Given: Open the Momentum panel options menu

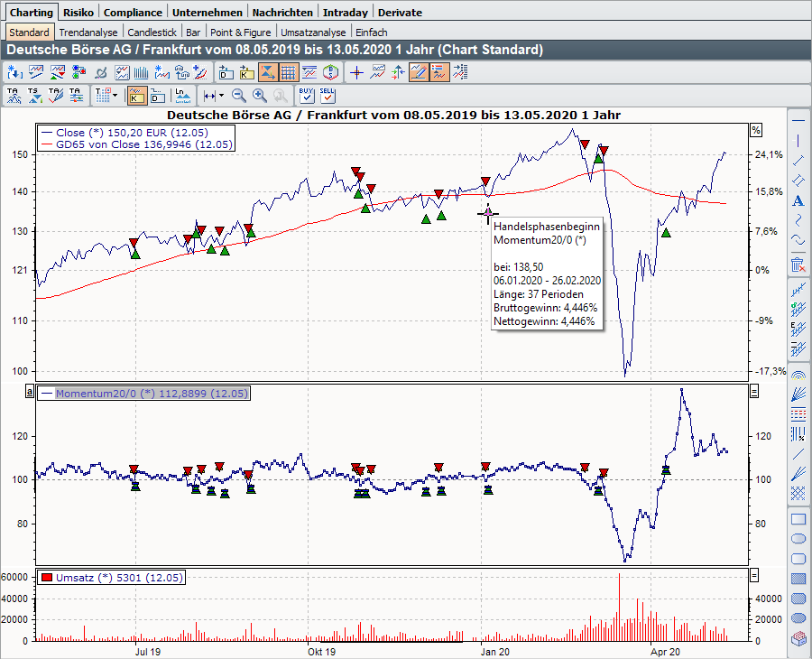Looking at the screenshot, I should pos(755,392).
